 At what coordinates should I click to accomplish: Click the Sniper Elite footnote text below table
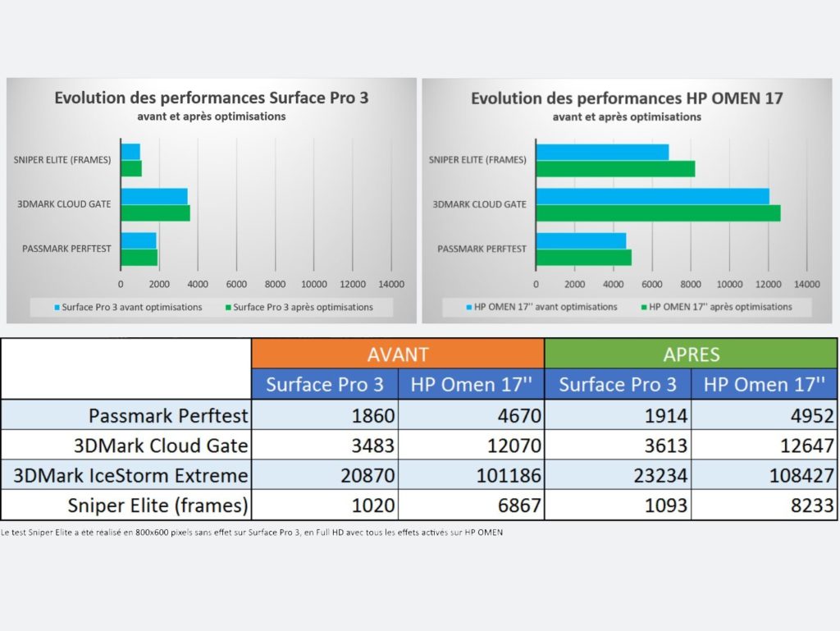pyautogui.click(x=252, y=532)
